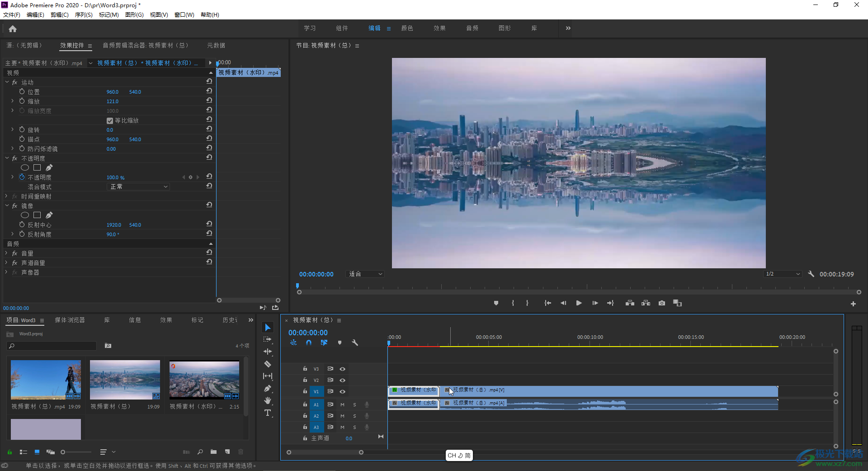The height and width of the screenshot is (471, 868).
Task: Reset the 缩放 scale parameter
Action: 209,101
